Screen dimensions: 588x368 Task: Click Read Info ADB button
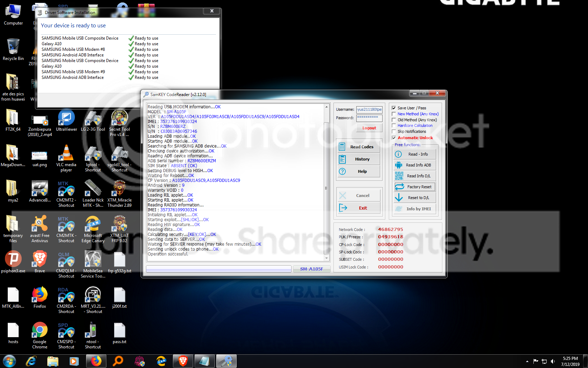tap(415, 165)
